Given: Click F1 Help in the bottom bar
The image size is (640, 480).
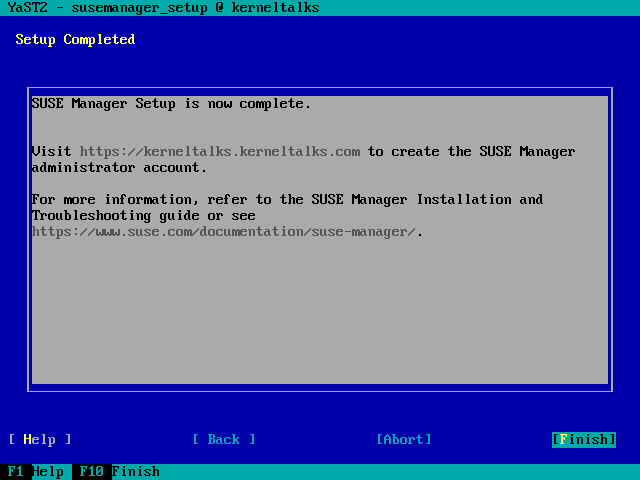Looking at the screenshot, I should point(36,472).
